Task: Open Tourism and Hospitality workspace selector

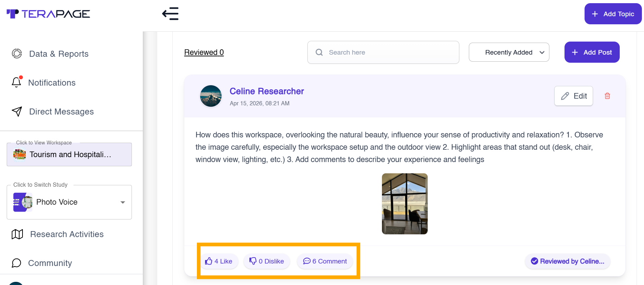Action: point(69,155)
